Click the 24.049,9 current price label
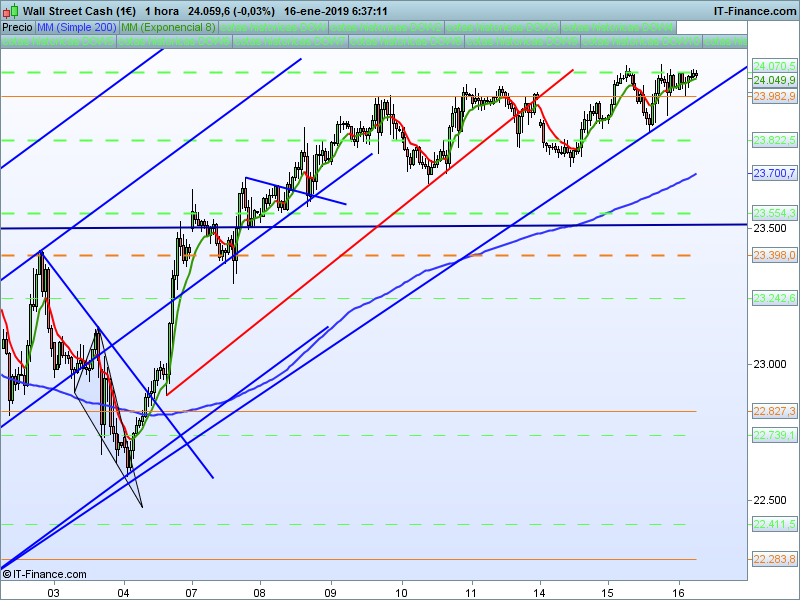 [774, 80]
